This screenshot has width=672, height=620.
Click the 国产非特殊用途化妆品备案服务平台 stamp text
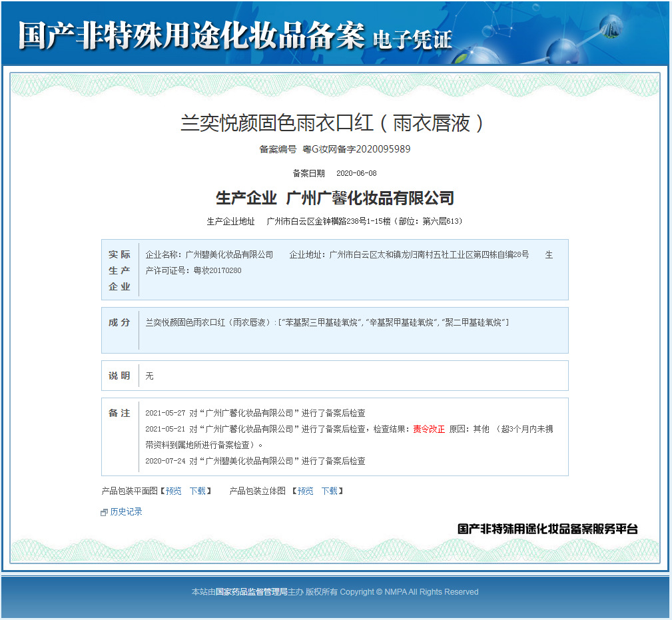click(547, 529)
